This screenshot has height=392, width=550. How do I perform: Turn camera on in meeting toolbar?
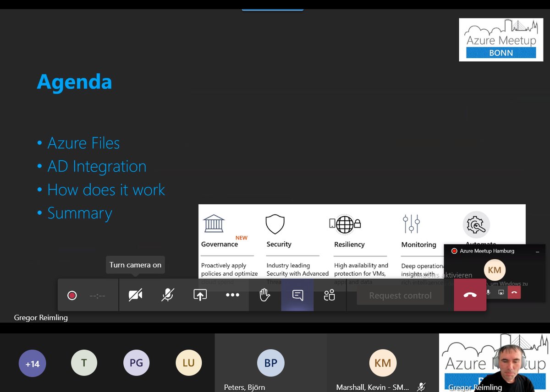point(135,295)
